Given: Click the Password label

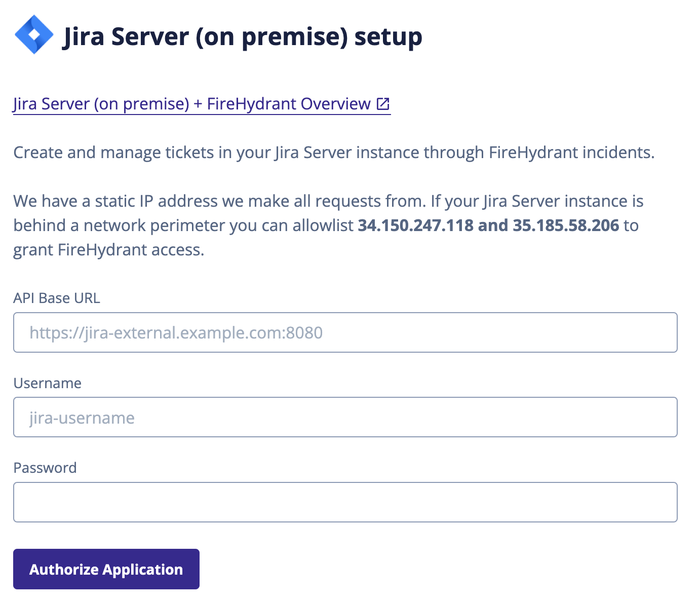Looking at the screenshot, I should [45, 467].
